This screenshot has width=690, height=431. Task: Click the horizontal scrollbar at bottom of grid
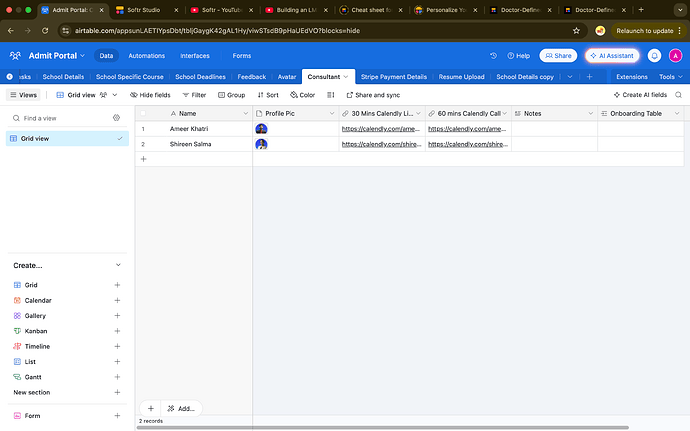pos(382,427)
